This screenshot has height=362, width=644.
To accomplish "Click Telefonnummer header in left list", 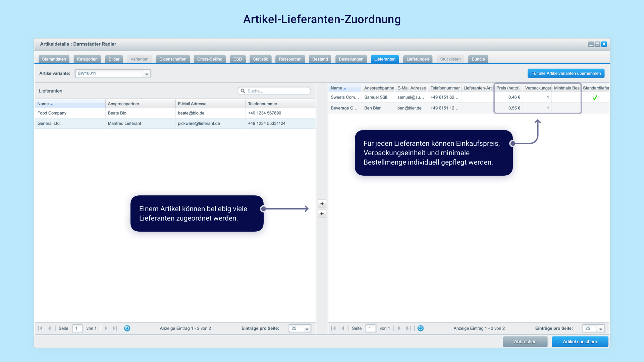I will 280,104.
